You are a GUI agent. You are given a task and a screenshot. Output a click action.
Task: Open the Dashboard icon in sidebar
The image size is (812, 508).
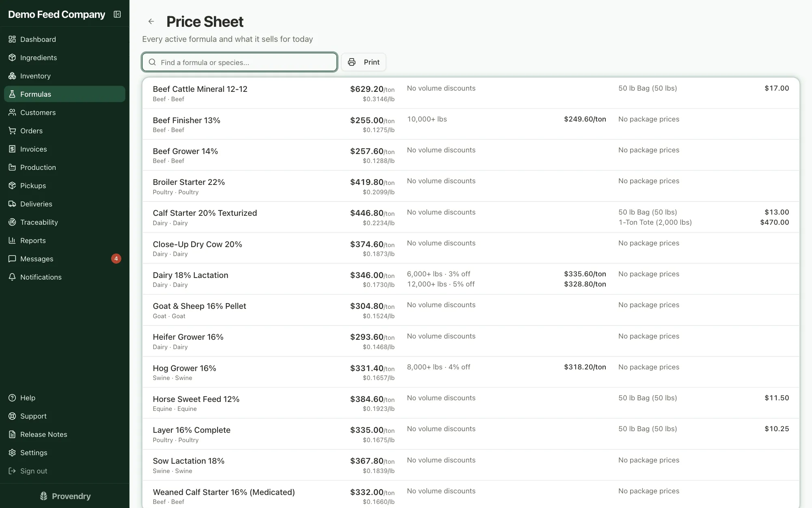[12, 39]
